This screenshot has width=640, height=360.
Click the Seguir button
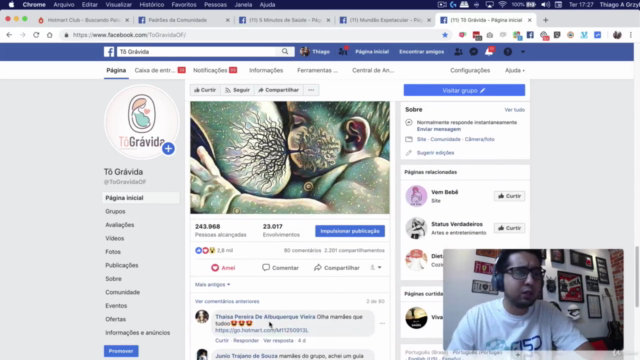point(238,90)
